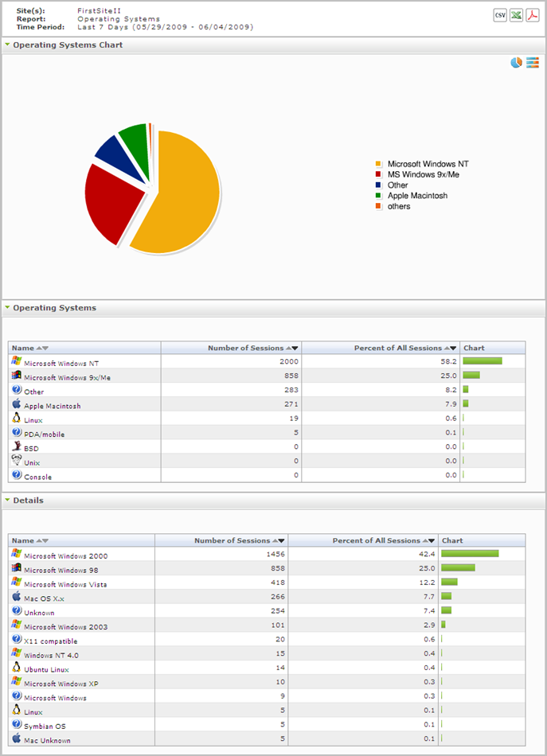Click the MS Windows 9x/Me legend swatch
Viewport: 547px width, 756px height.
[378, 174]
